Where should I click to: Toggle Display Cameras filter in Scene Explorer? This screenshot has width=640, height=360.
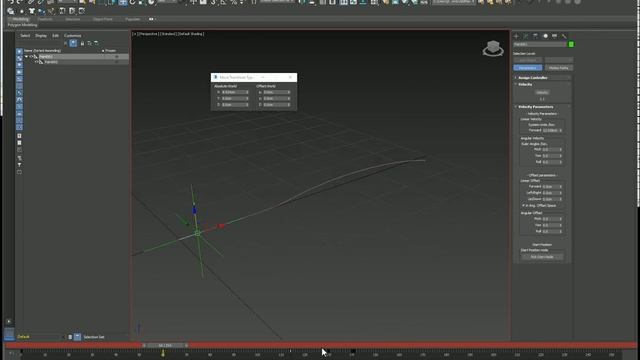19,72
